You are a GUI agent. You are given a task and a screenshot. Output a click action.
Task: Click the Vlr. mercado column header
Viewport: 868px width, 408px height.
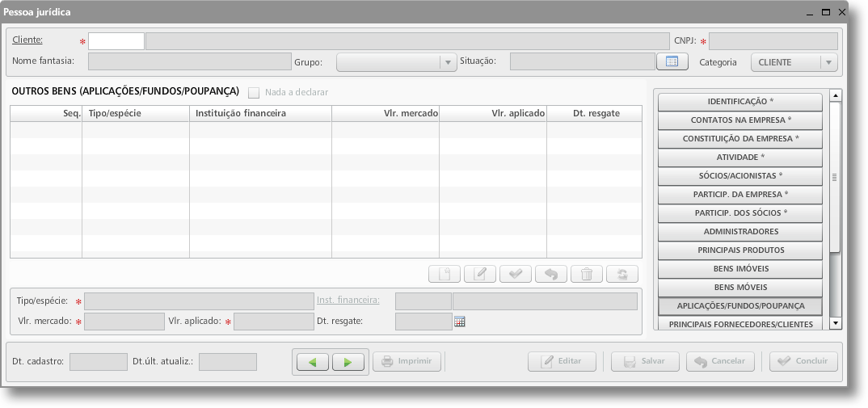pos(386,113)
